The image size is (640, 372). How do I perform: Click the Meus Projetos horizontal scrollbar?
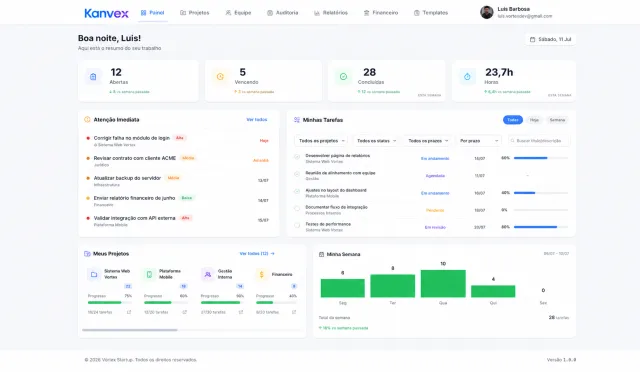coord(130,330)
